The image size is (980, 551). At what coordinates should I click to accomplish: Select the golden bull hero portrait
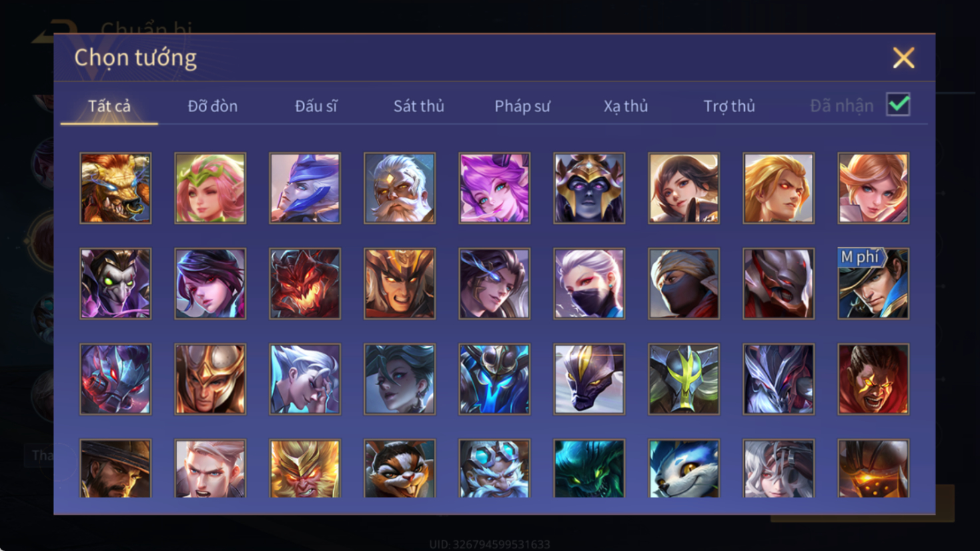point(115,188)
